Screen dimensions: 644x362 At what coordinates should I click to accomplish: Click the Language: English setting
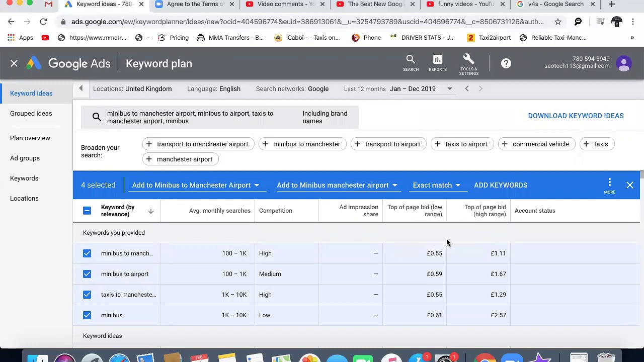214,88
